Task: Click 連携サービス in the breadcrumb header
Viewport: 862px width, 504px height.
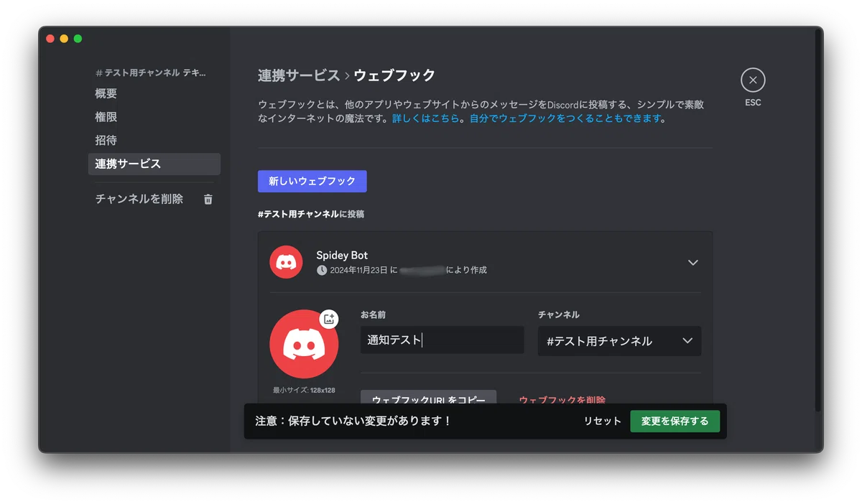Action: (299, 75)
